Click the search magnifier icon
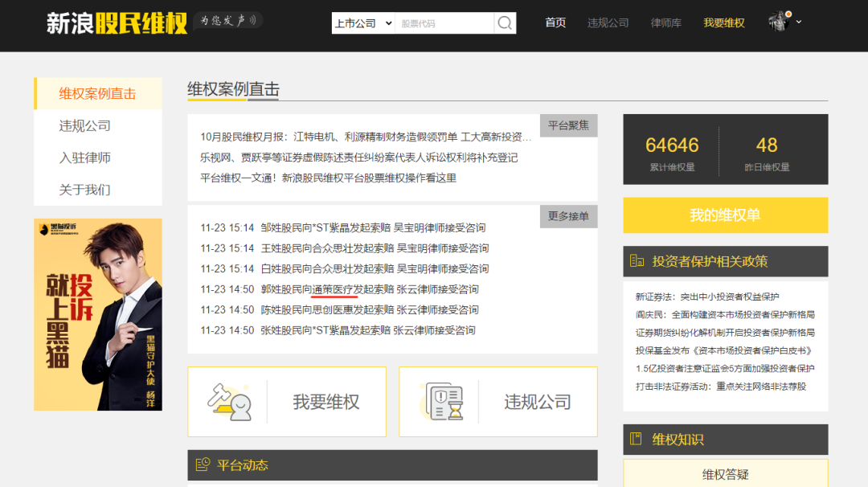The image size is (868, 487). click(504, 23)
